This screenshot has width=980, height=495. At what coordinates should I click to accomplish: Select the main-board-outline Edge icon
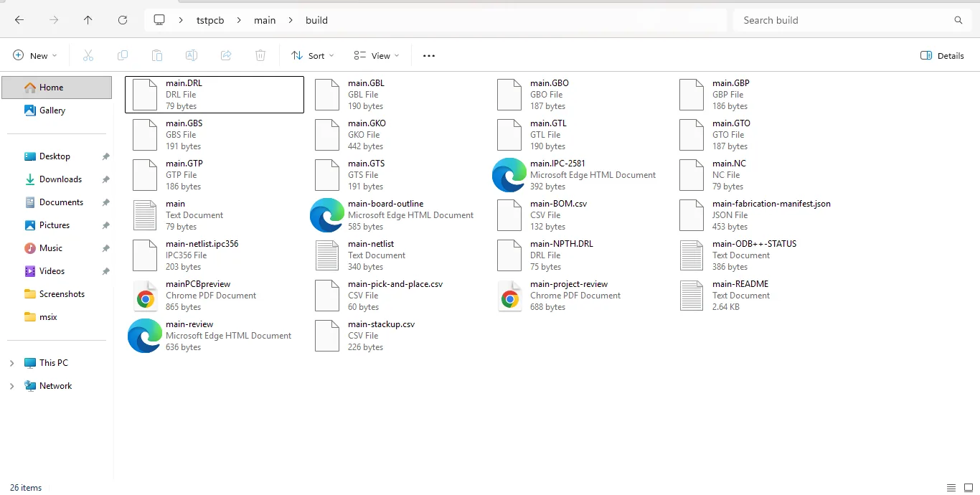(327, 215)
